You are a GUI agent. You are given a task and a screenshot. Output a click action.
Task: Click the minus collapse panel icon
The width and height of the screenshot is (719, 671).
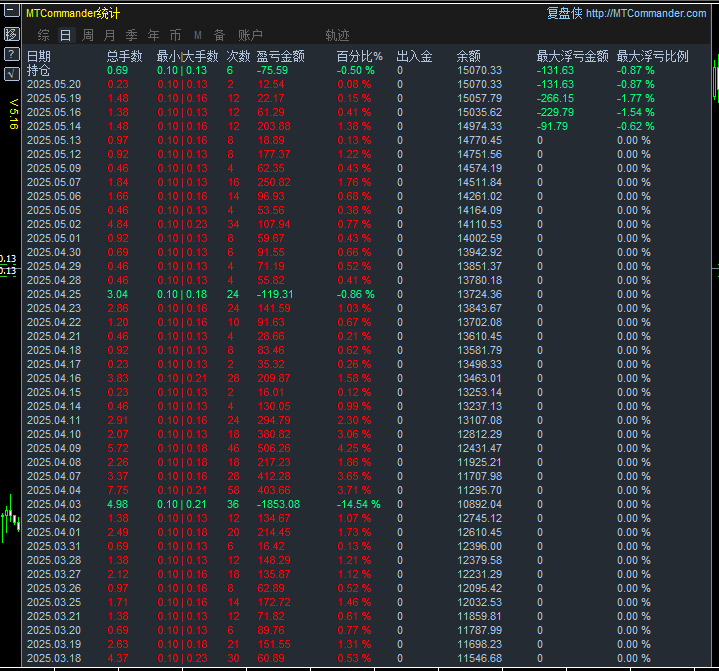point(11,11)
